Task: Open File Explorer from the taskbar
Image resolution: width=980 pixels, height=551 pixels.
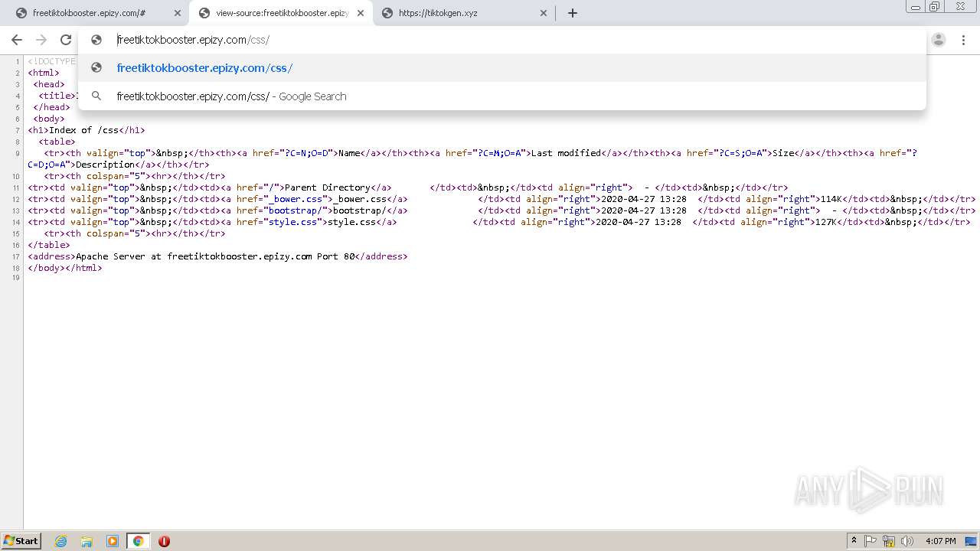Action: (87, 541)
